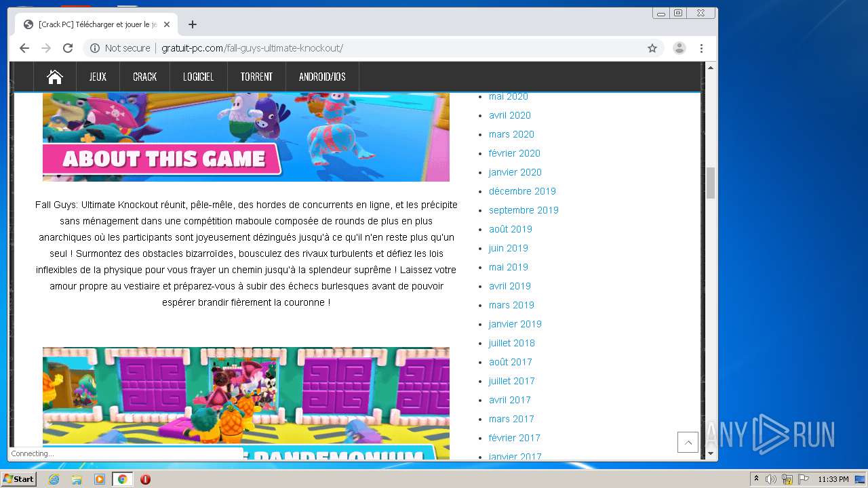Open the août 2019 archive link

click(511, 229)
